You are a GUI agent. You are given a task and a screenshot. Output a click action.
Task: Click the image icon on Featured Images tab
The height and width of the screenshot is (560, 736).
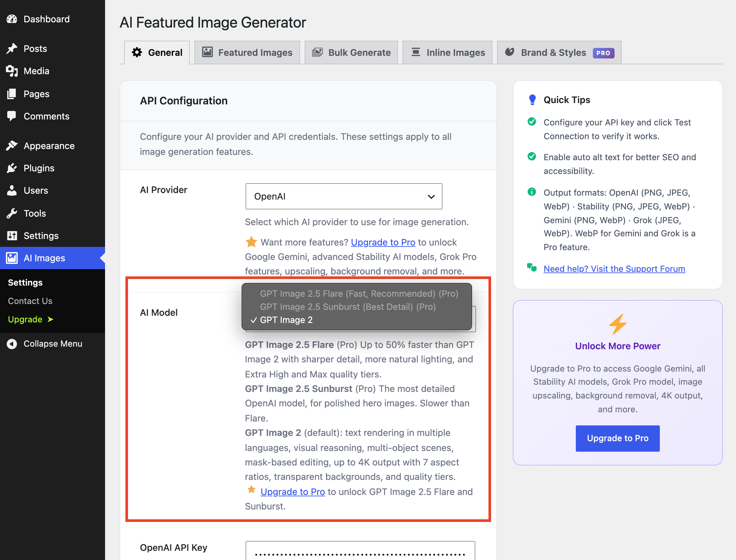tap(207, 52)
